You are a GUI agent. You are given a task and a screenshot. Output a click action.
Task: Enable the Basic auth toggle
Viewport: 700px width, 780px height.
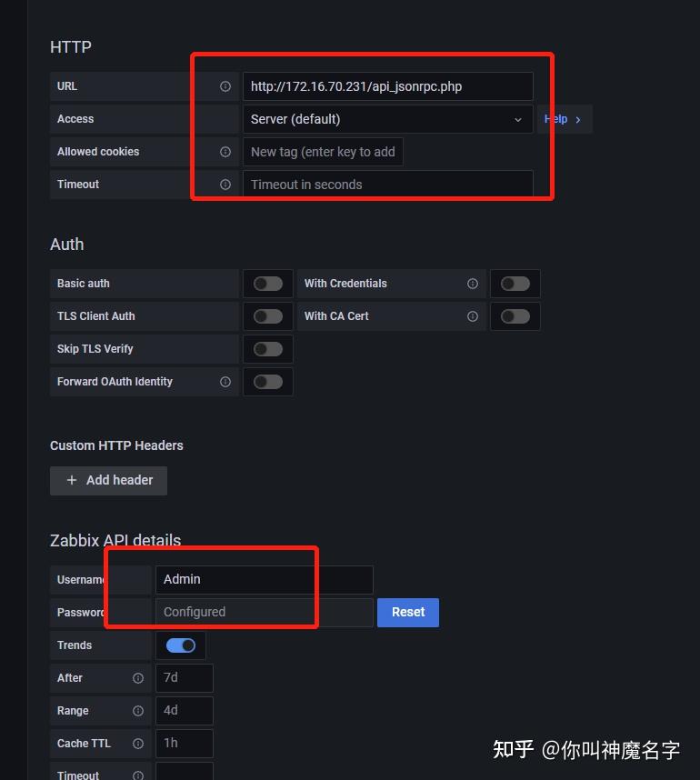tap(268, 284)
